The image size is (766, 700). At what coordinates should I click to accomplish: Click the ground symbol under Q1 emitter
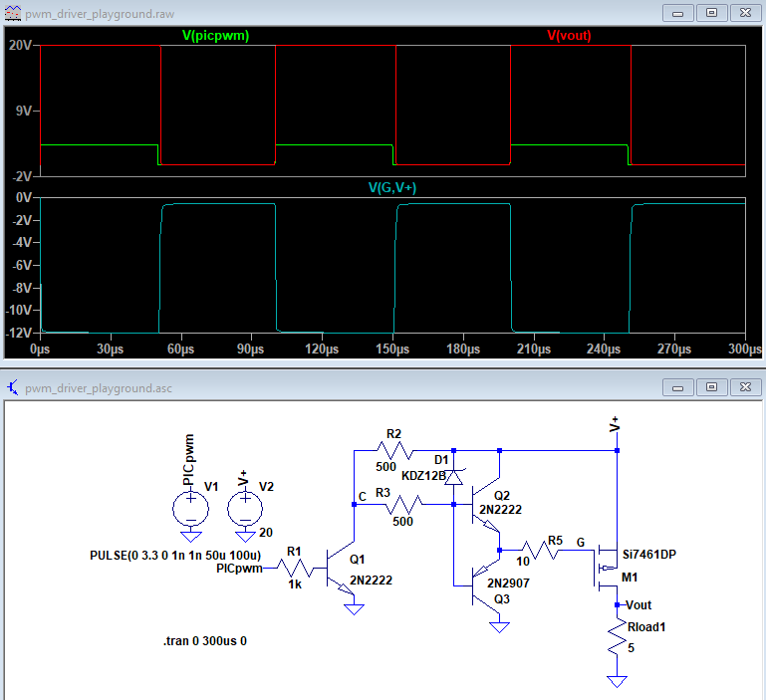354,609
